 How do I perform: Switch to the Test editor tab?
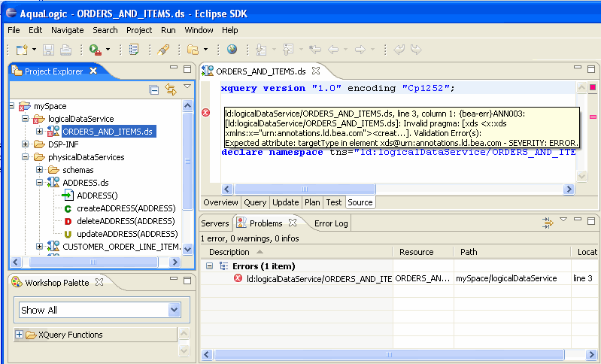pos(333,202)
